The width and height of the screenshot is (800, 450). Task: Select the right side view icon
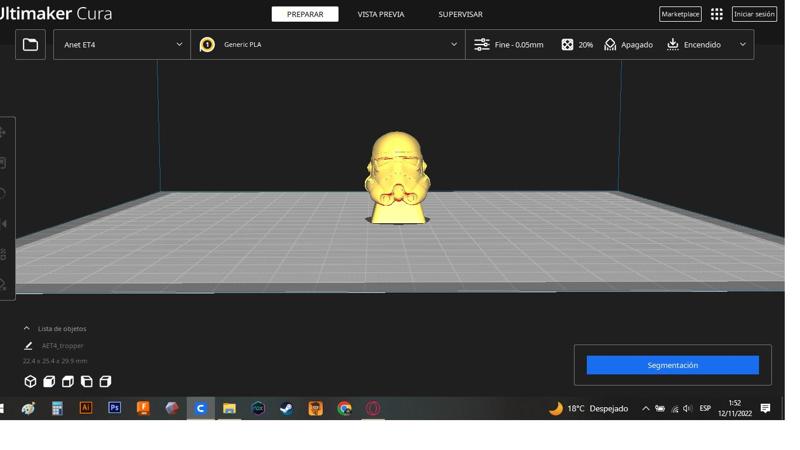(x=105, y=381)
